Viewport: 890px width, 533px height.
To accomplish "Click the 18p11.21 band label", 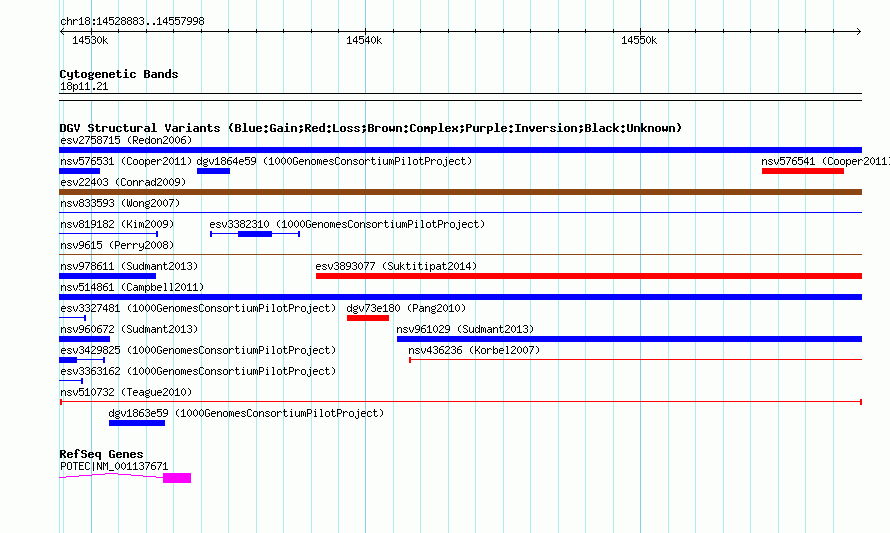I will (x=84, y=86).
